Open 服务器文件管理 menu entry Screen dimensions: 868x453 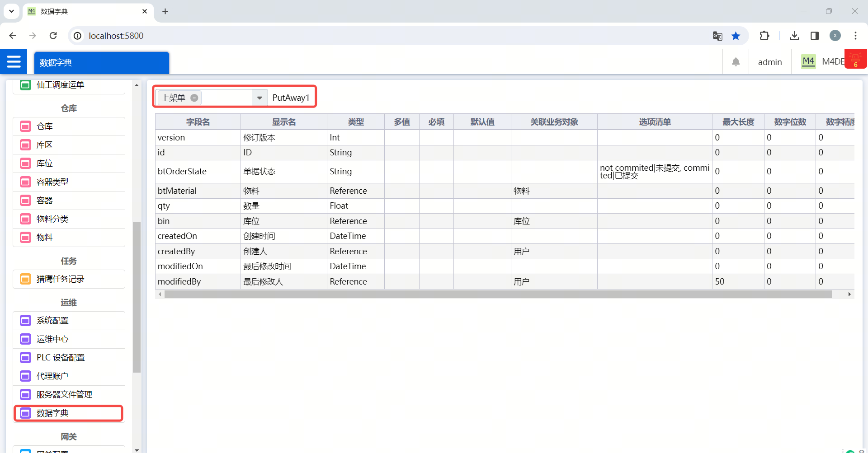pyautogui.click(x=69, y=395)
